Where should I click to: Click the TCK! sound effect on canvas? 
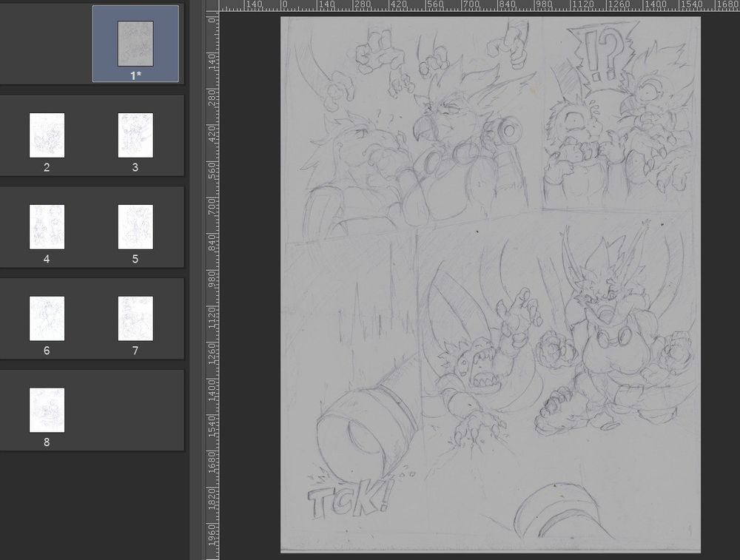pos(349,498)
